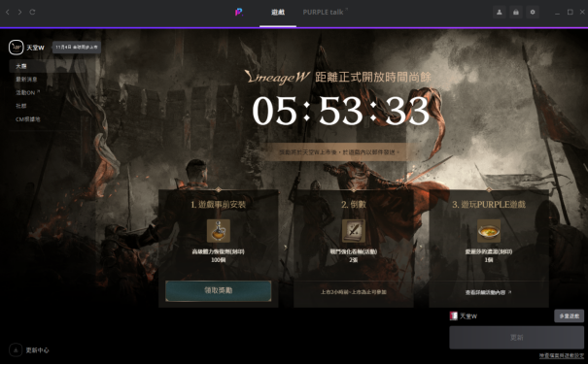Switch to the 遊戲 tab
The image size is (588, 365).
click(x=278, y=13)
